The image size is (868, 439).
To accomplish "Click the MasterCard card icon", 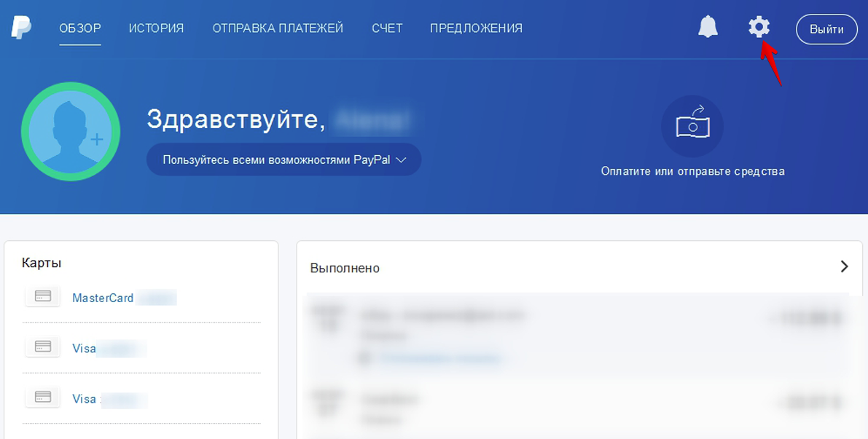I will coord(43,296).
